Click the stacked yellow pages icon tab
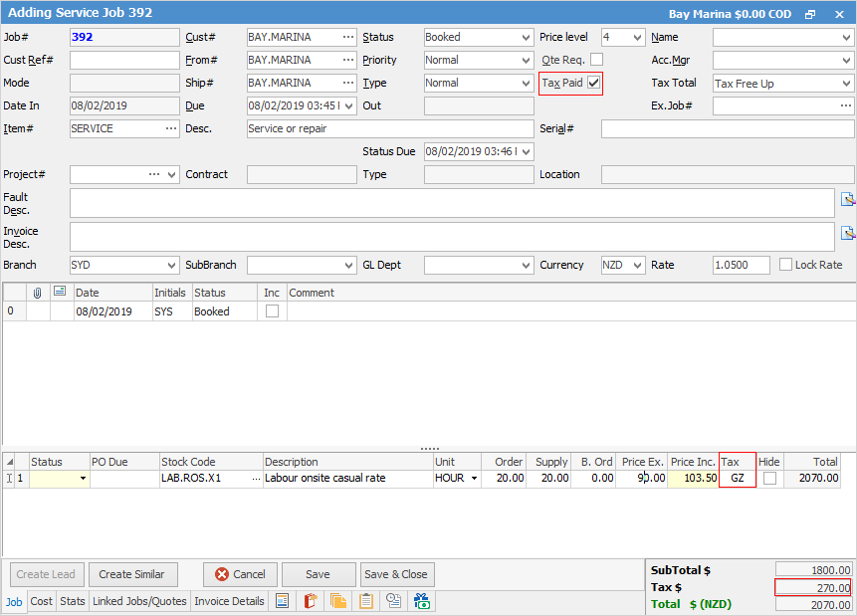 click(338, 601)
